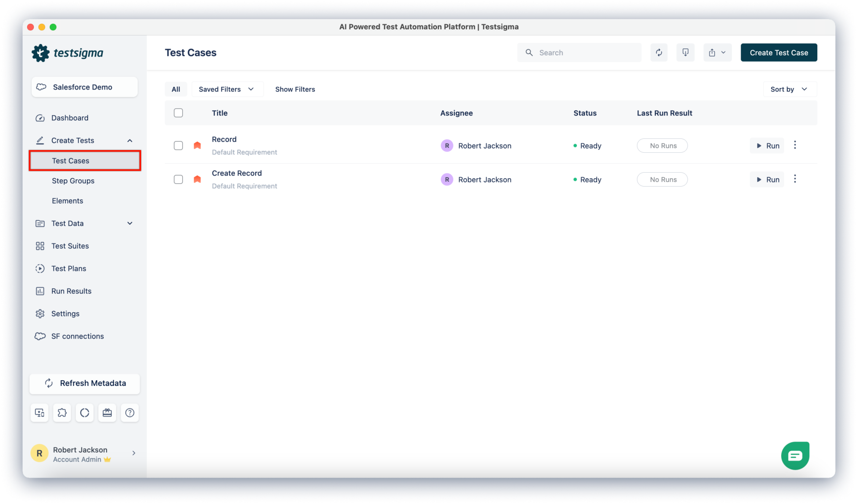Screen dimensions: 858x504
Task: Open the Saved Filters dropdown
Action: (226, 89)
